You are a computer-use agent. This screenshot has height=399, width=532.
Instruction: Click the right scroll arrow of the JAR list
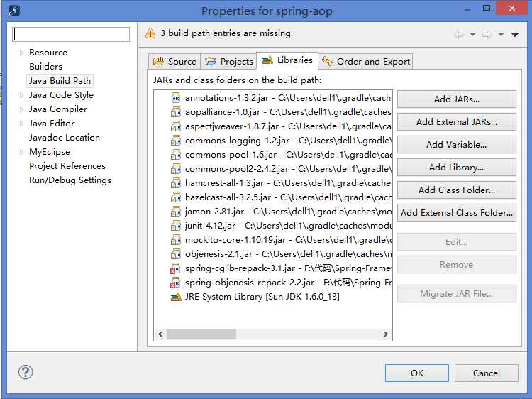(x=386, y=334)
